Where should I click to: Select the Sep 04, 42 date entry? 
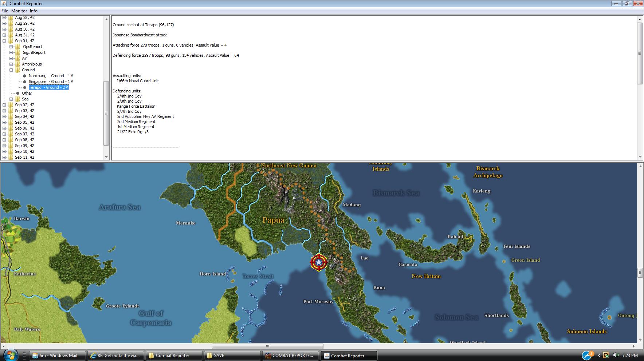tap(24, 116)
